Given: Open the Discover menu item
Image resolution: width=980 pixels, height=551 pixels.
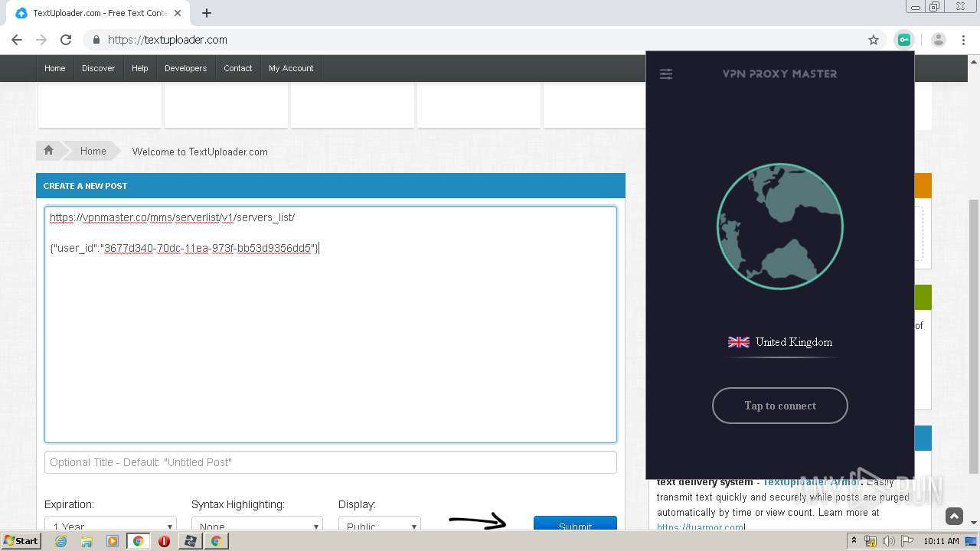Looking at the screenshot, I should pyautogui.click(x=99, y=68).
